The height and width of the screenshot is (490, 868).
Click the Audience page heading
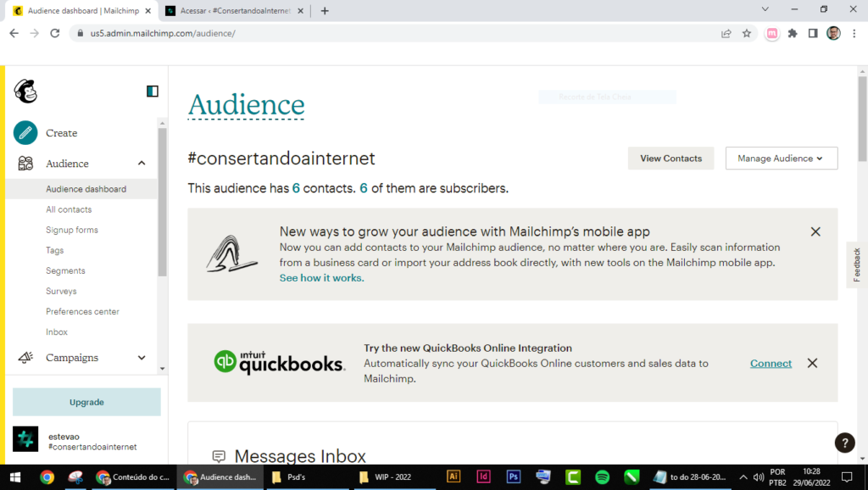point(247,104)
